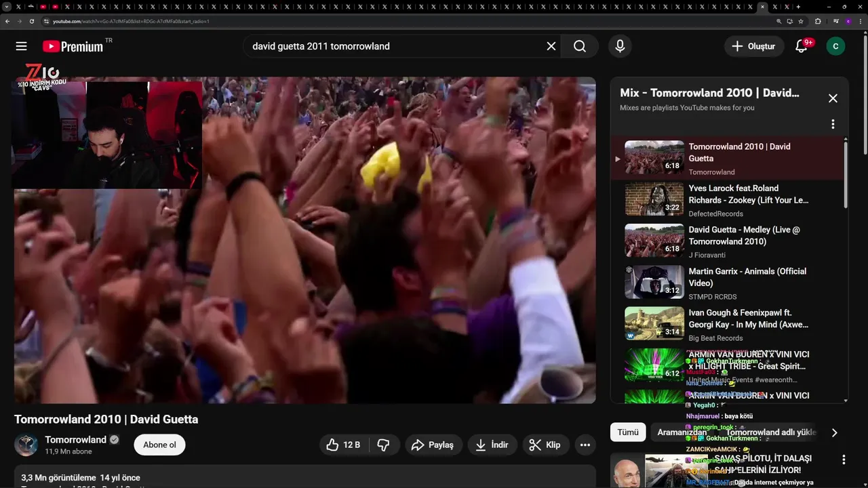Reload the page
The width and height of the screenshot is (868, 488).
tap(32, 21)
